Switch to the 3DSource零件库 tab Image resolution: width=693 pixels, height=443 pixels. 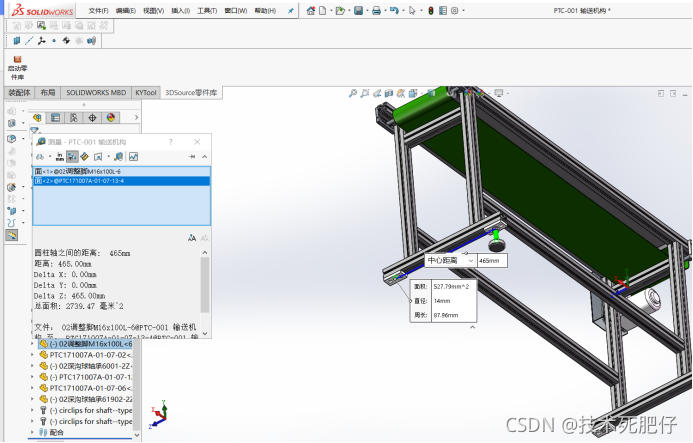pyautogui.click(x=191, y=93)
